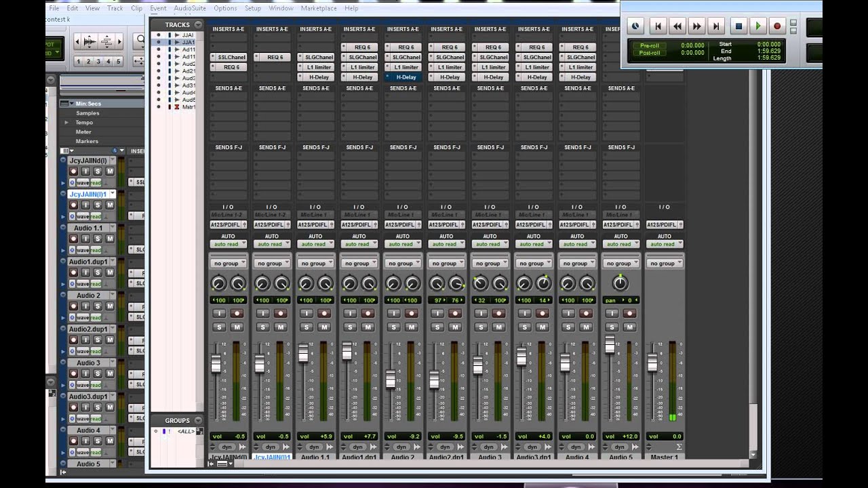Image resolution: width=868 pixels, height=488 pixels.
Task: Click the <ALL> group in Groups list
Action: (186, 431)
